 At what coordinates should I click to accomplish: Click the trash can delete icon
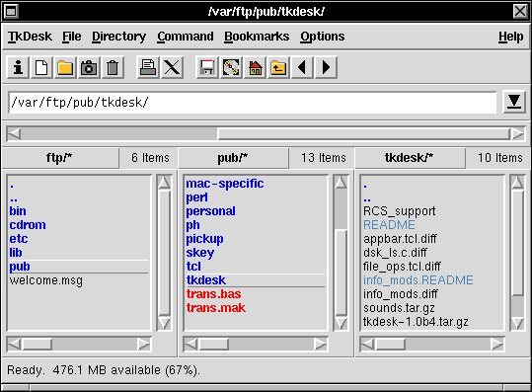(x=113, y=67)
